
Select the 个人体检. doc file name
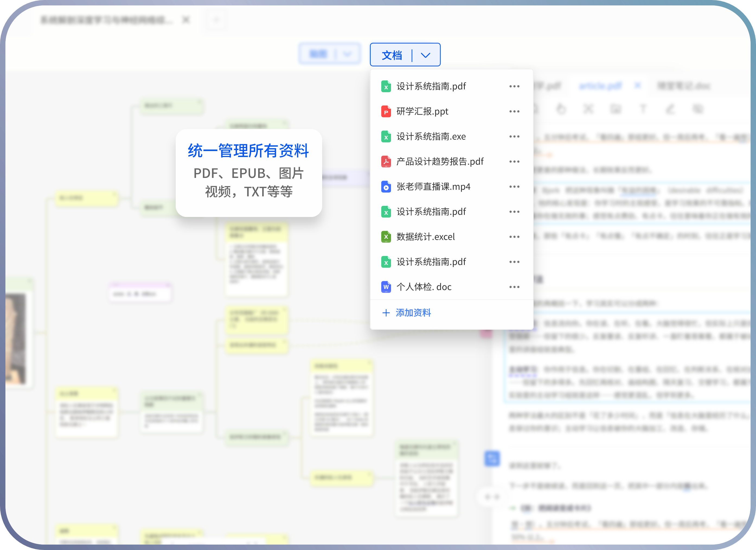pos(424,287)
